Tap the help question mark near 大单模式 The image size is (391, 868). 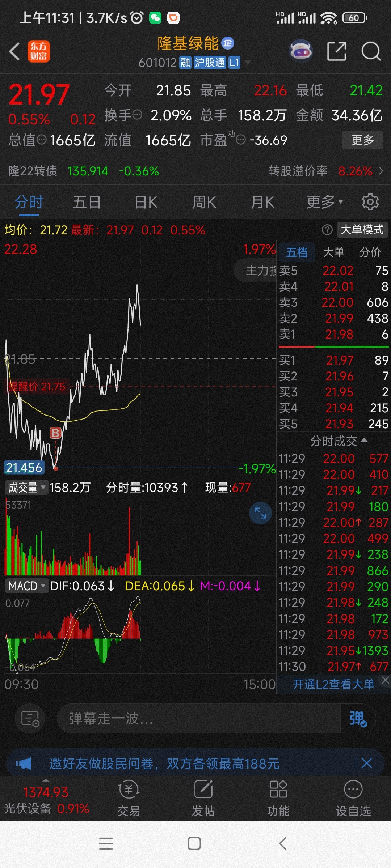point(327,230)
